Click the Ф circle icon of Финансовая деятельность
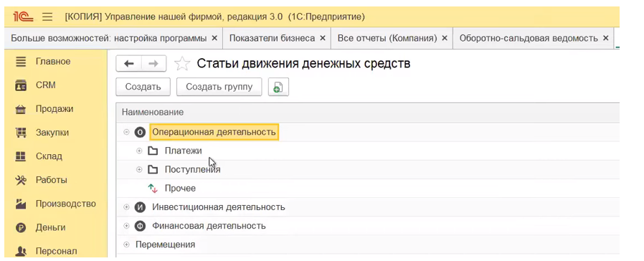This screenshot has height=261, width=644. [141, 226]
